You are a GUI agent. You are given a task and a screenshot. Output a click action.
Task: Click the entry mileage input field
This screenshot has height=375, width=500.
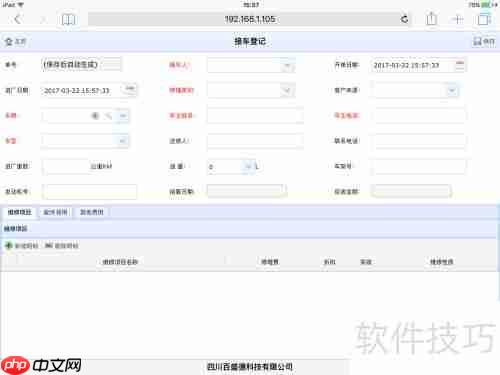click(x=66, y=166)
